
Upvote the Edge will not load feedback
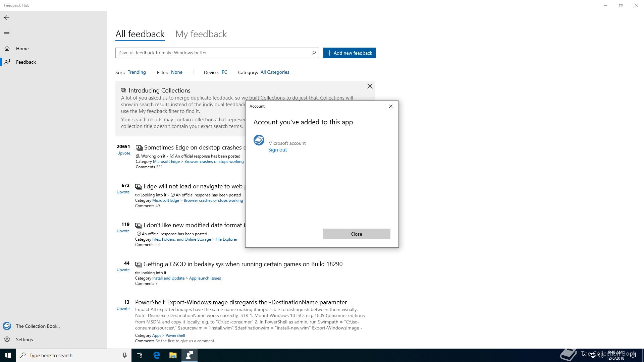click(x=123, y=192)
